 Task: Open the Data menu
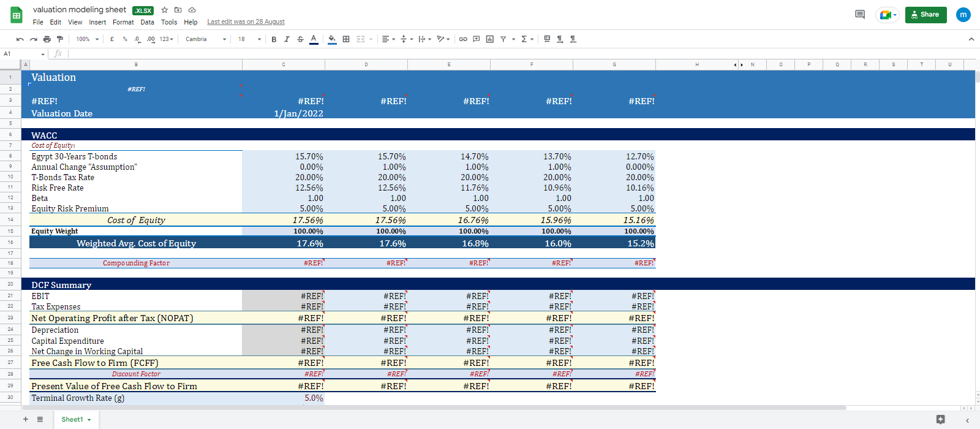click(147, 22)
